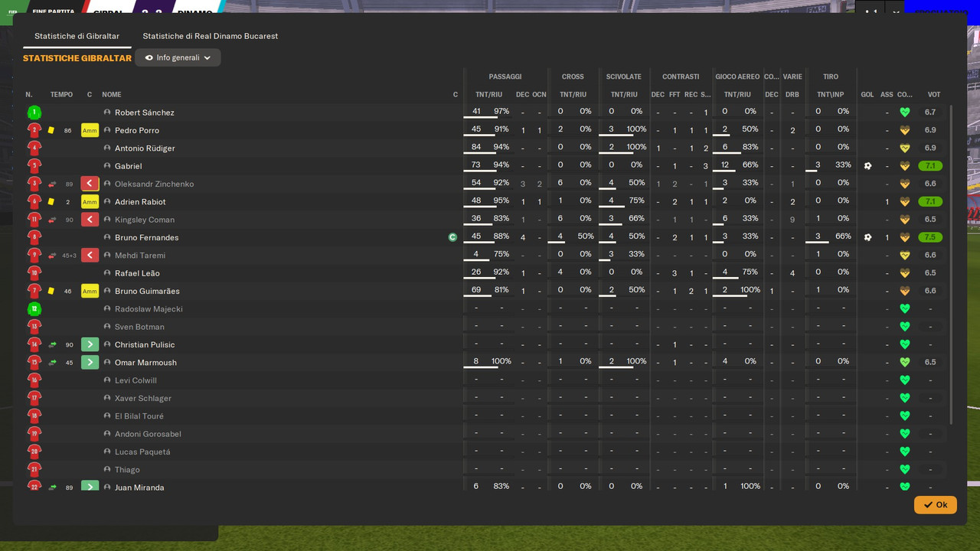Click Bruno Fernandes goal ball icon
Screen dimensions: 980x551
(x=867, y=237)
